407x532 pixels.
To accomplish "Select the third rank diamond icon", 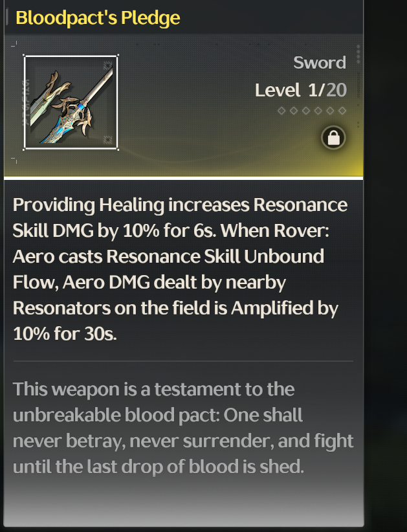I will point(306,111).
